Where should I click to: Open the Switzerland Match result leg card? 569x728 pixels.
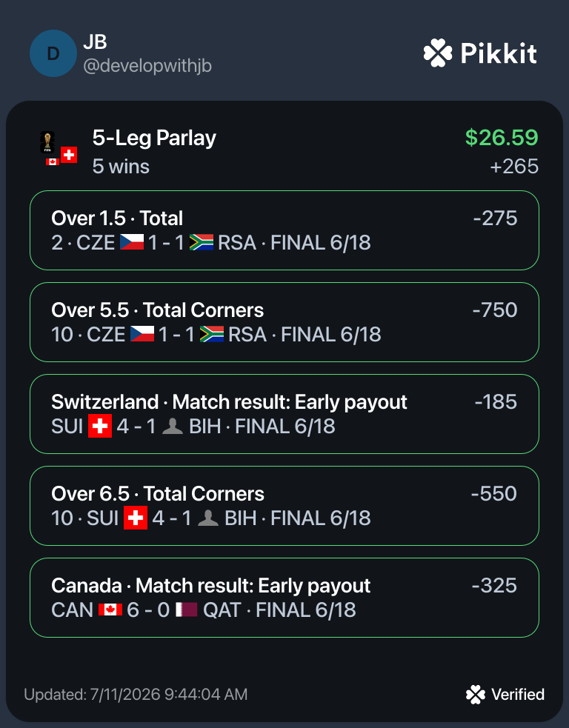tap(284, 414)
